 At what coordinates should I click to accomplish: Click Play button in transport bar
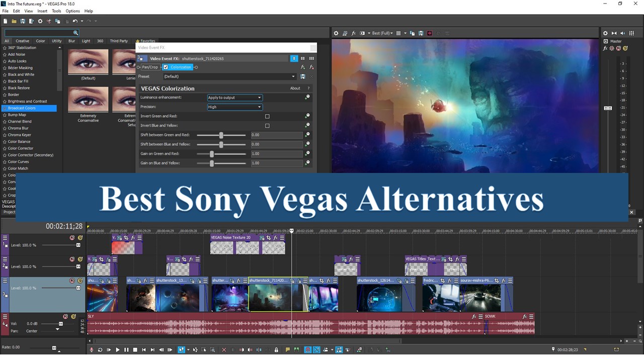click(x=118, y=350)
